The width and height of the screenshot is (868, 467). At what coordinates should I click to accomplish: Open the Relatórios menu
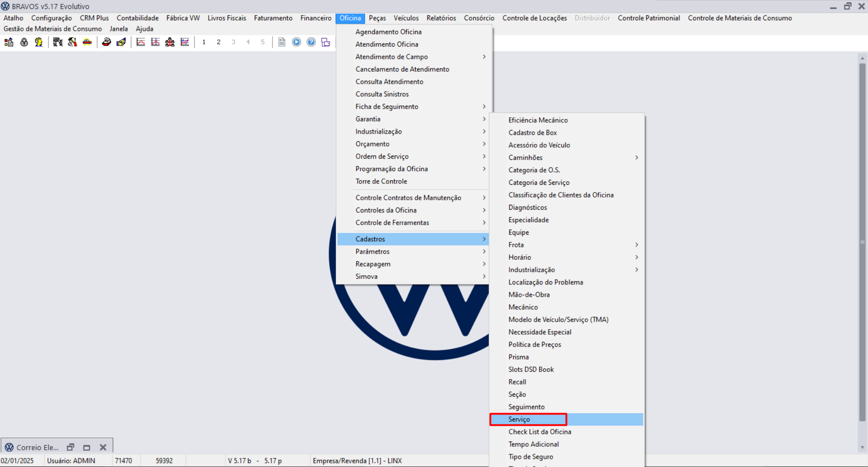point(441,18)
